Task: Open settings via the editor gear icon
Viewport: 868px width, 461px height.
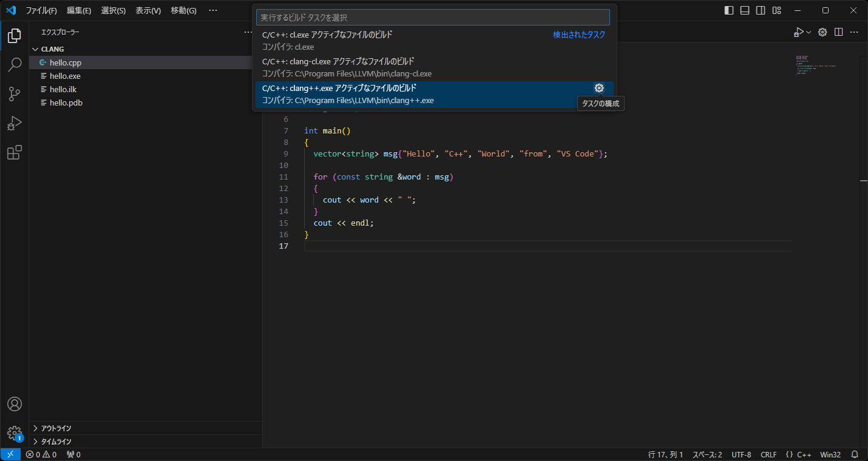Action: pyautogui.click(x=822, y=32)
